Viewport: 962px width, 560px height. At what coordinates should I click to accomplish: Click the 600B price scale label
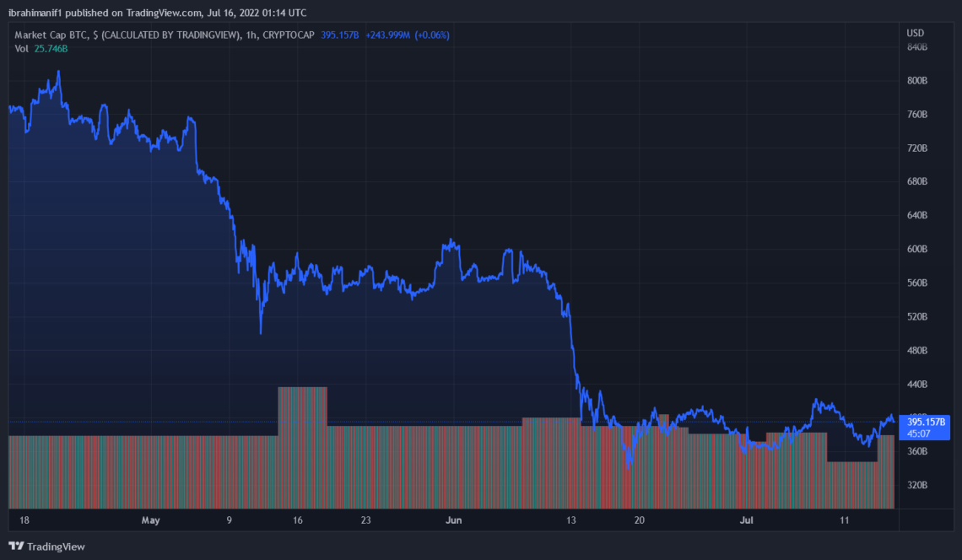917,249
